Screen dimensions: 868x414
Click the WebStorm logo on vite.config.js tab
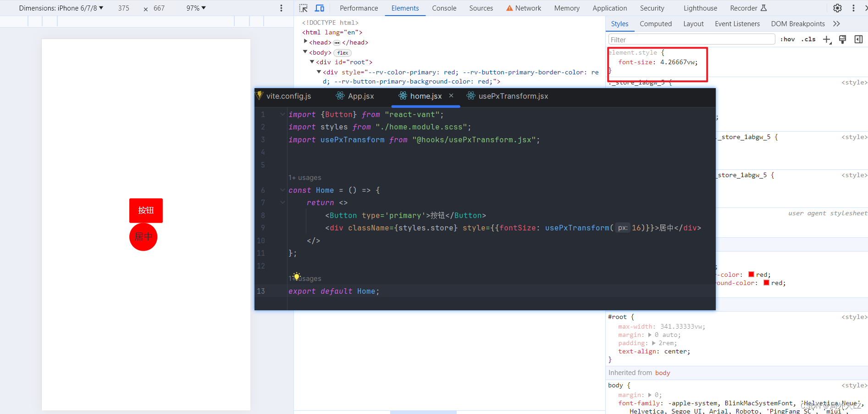259,96
